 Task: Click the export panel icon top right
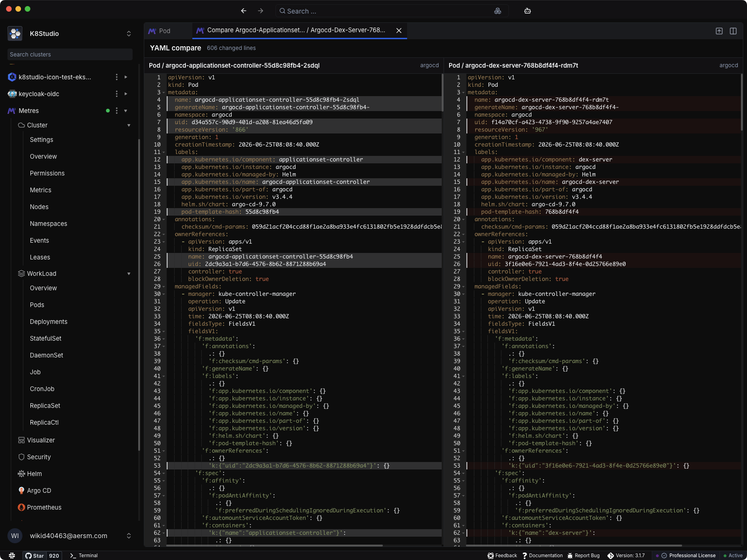719,31
